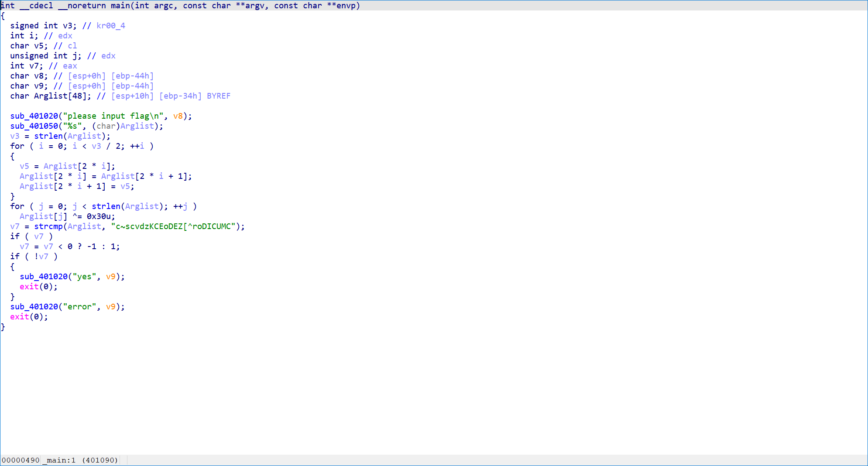Image resolution: width=868 pixels, height=466 pixels.
Task: Click the '-1 : 1' ternary expression
Action: [101, 247]
